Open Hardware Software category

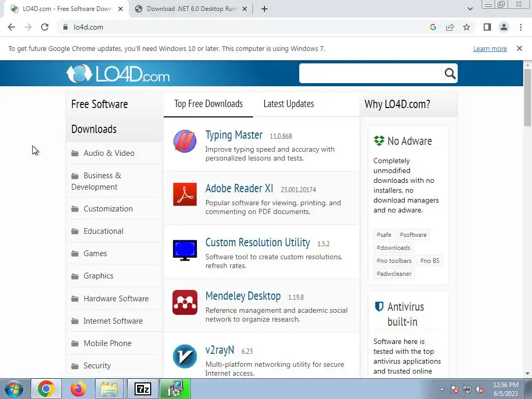[x=115, y=299]
